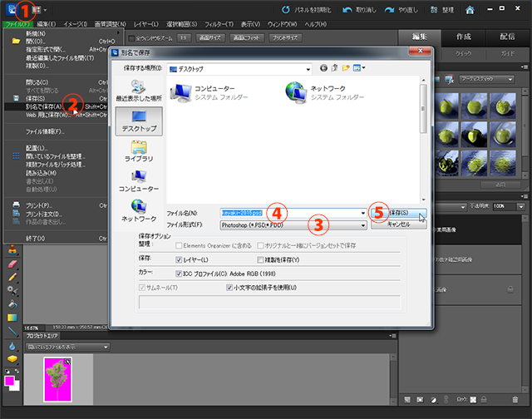Open the layer blend mode dropdown

pyautogui.click(x=451, y=206)
